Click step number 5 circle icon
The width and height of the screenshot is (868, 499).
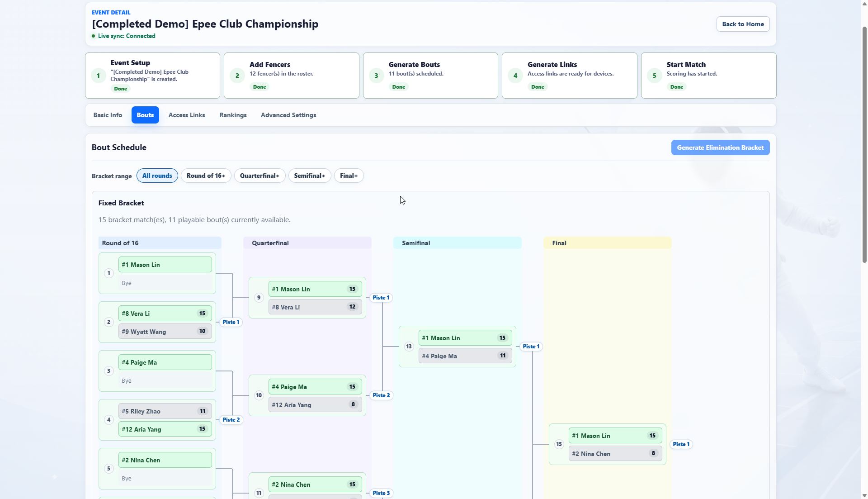point(654,76)
